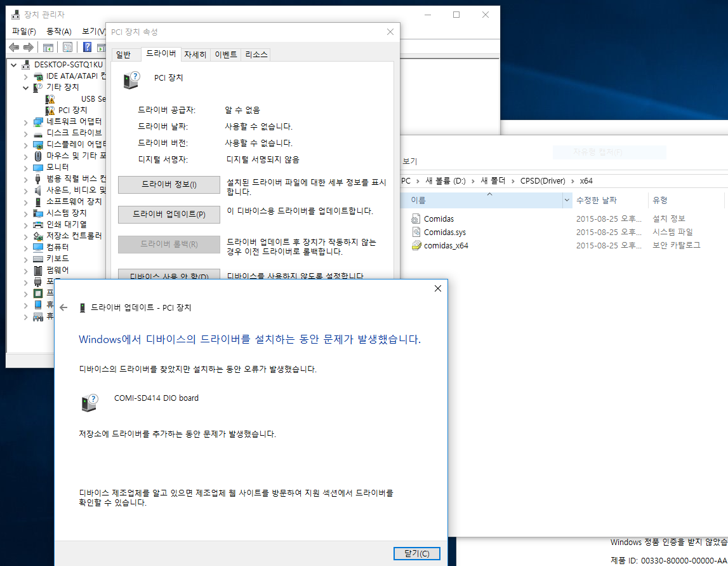Image resolution: width=728 pixels, height=566 pixels.
Task: Switch to the 자세히 tab
Action: click(x=195, y=55)
